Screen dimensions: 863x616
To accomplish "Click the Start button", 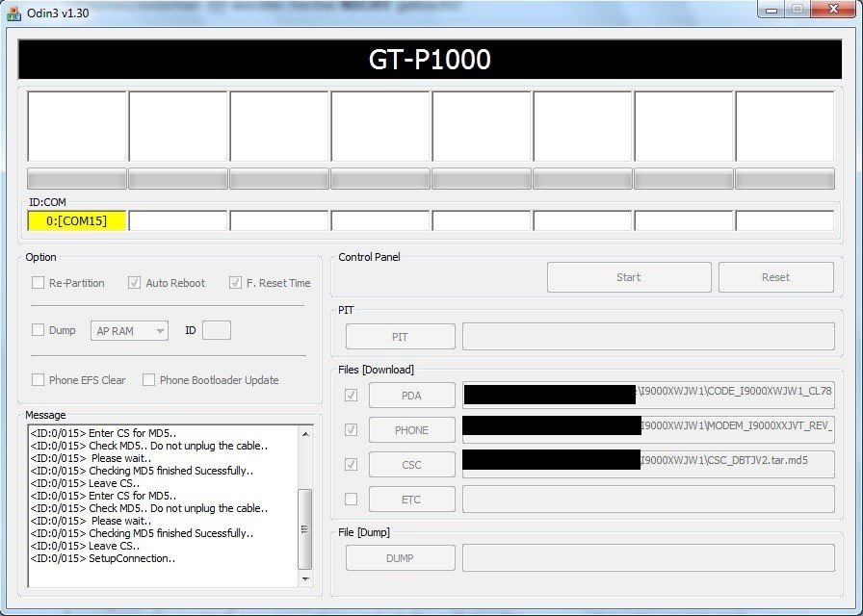I will [x=629, y=277].
